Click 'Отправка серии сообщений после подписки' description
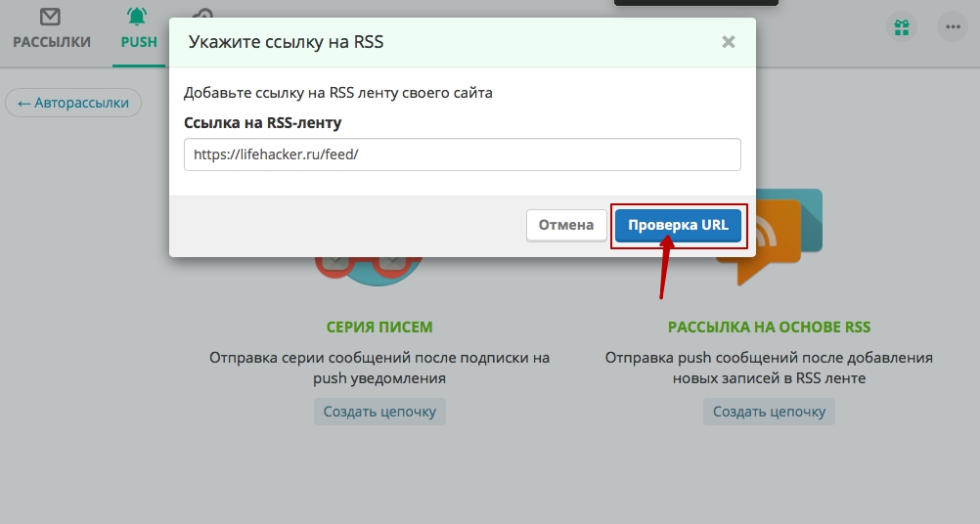The image size is (980, 524). 379,368
